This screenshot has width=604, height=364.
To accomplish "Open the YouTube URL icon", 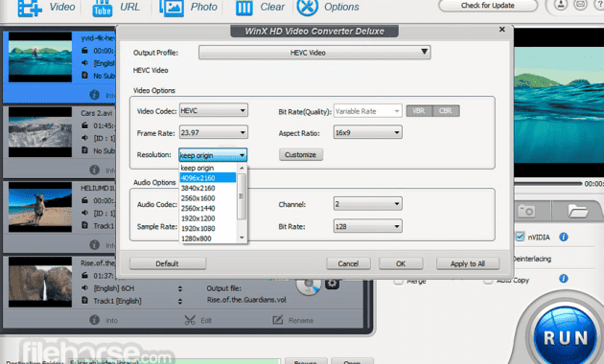I will [102, 9].
